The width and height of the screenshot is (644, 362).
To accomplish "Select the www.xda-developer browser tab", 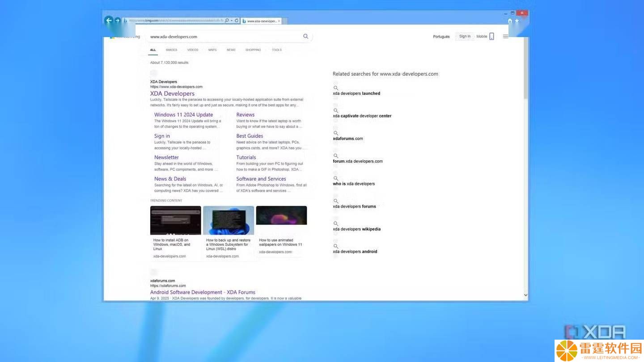I will [x=262, y=21].
